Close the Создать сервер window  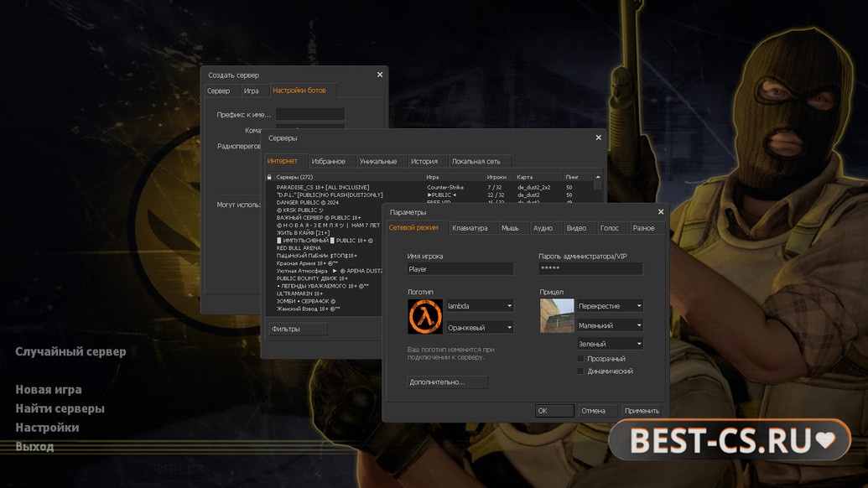(380, 75)
